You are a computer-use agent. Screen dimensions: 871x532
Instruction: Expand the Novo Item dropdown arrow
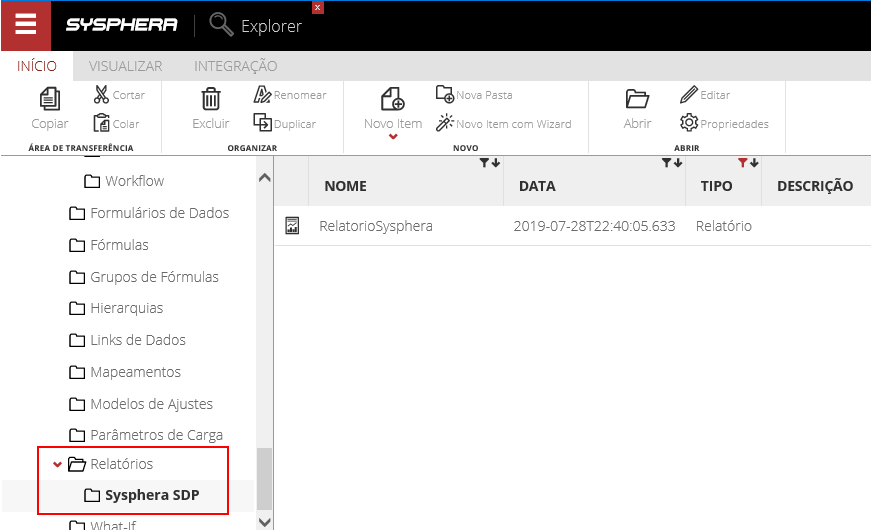393,137
